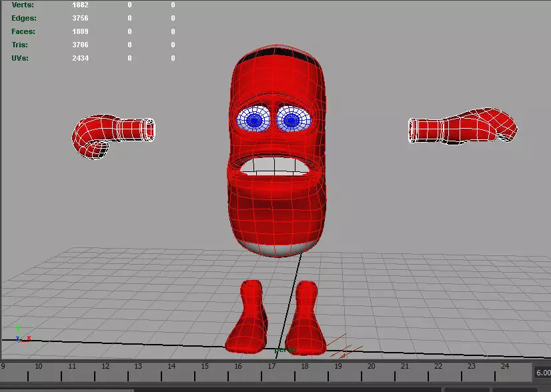The width and height of the screenshot is (551, 392).
Task: Jump to frame 16 on the timeline
Action: pos(238,367)
